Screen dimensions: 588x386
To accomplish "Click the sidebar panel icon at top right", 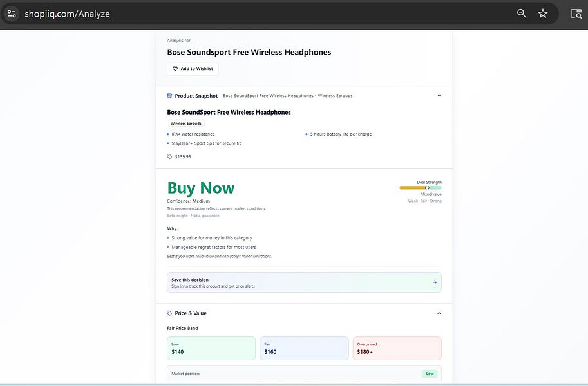I will pos(575,12).
